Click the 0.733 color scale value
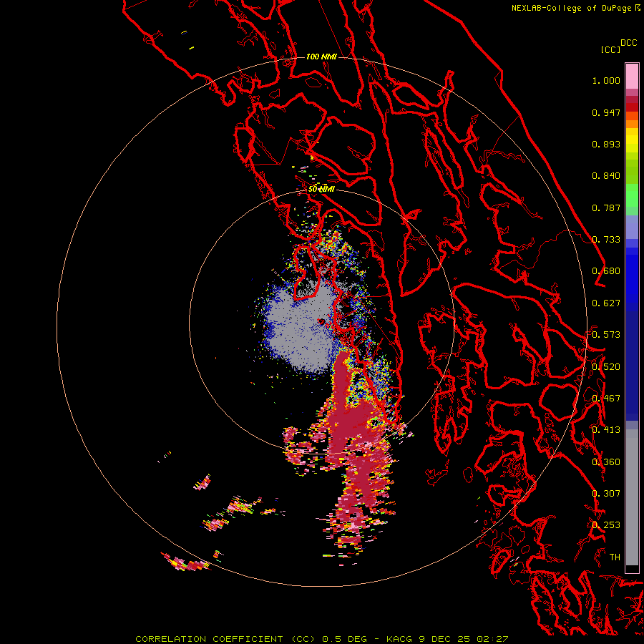Image resolution: width=644 pixels, height=644 pixels. 606,240
